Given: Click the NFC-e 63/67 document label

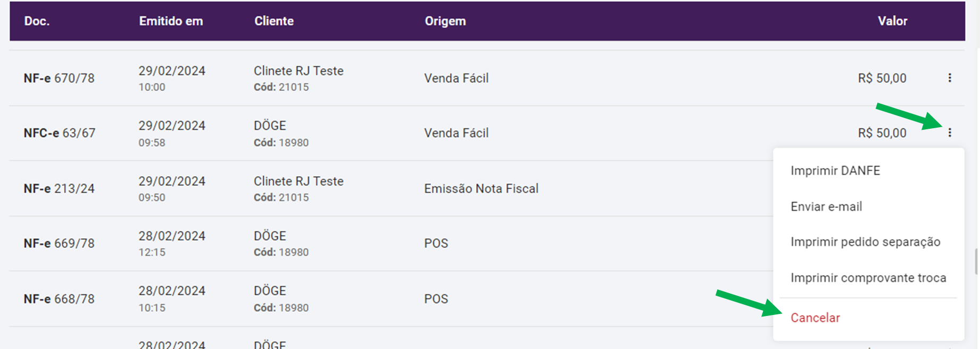Looking at the screenshot, I should click(59, 133).
